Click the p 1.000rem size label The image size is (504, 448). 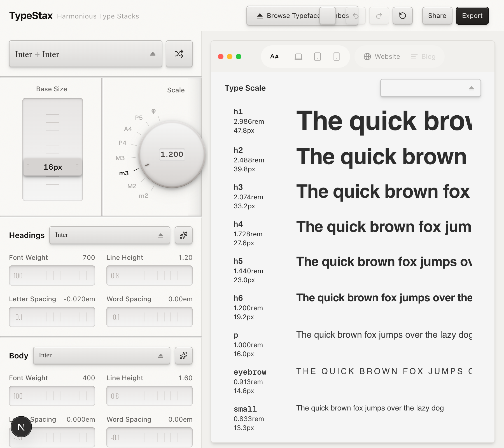tap(248, 345)
